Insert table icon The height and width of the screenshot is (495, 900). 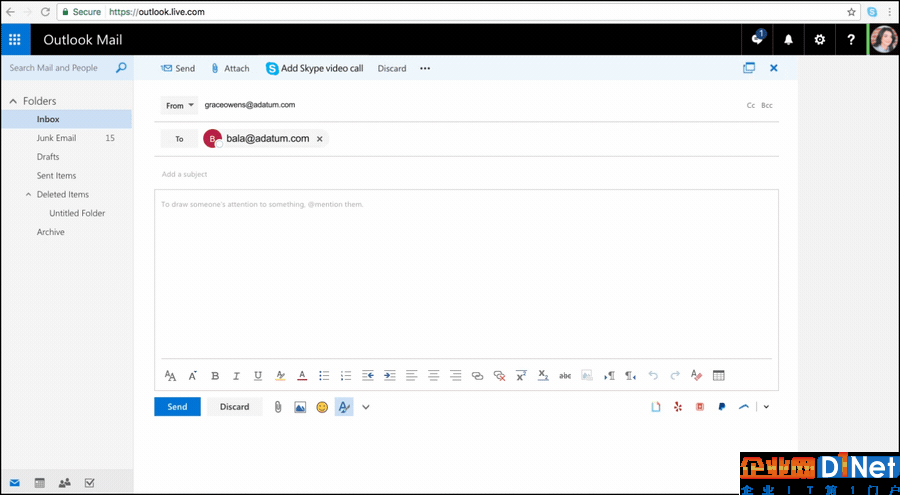pos(719,376)
